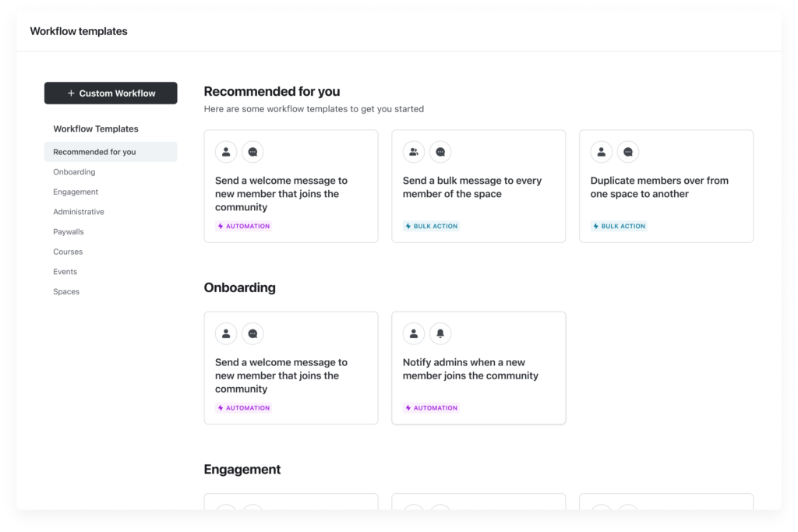Click the chat icon on the duplicate members card
Screen dimensions: 798x532
(x=627, y=151)
